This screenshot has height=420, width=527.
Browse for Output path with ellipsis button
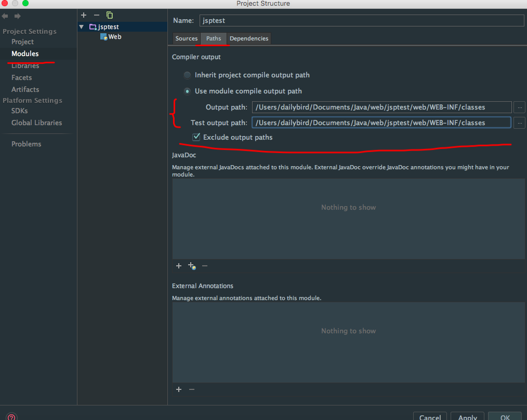(x=520, y=107)
